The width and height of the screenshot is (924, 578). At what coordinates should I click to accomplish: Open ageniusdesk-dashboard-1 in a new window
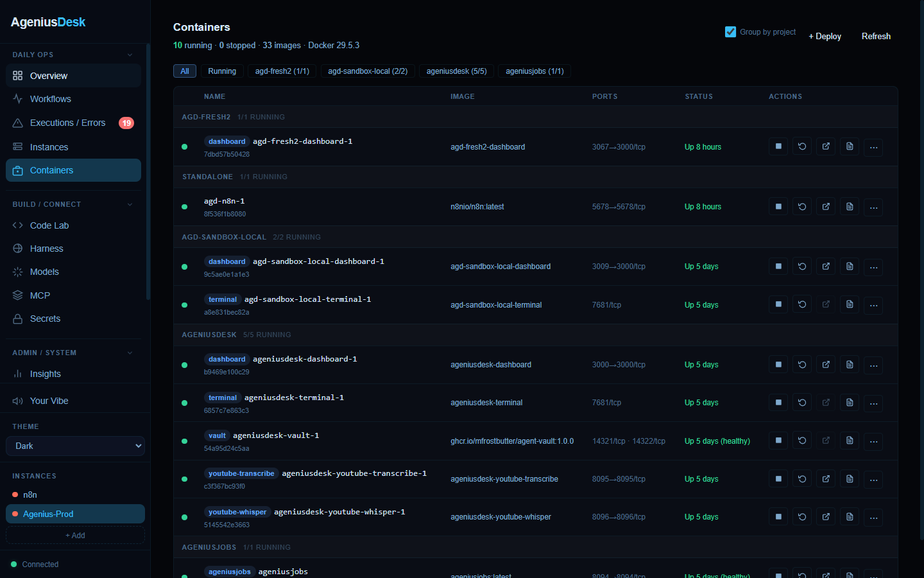[x=826, y=364]
